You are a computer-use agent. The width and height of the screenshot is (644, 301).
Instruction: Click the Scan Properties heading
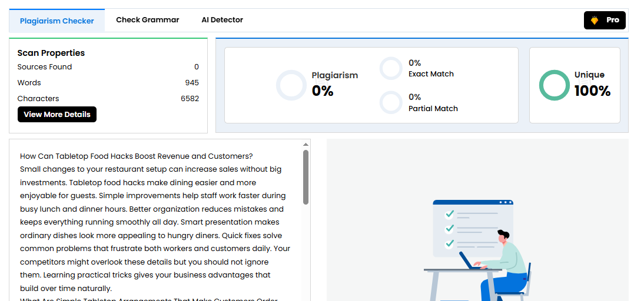[51, 53]
